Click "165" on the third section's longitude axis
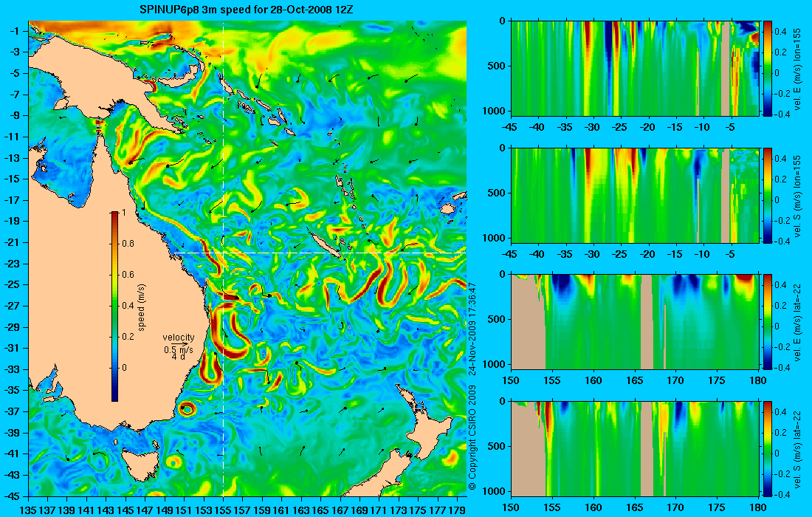This screenshot has height=517, width=812. pyautogui.click(x=635, y=380)
